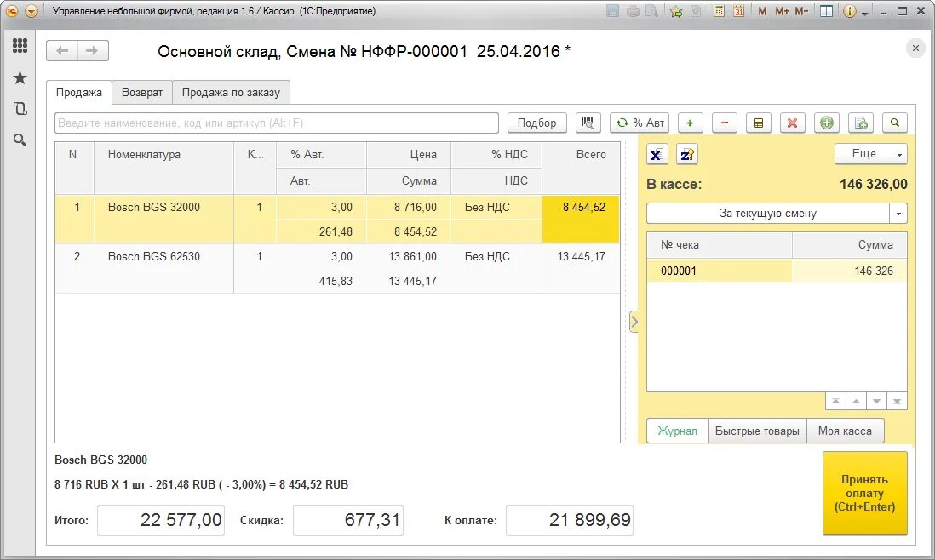Select the Моя касса tab
This screenshot has width=935, height=560.
(845, 431)
